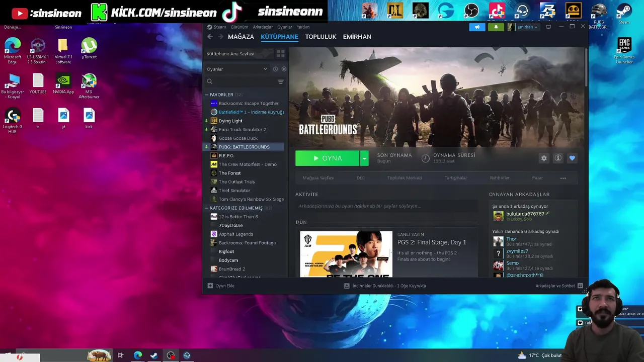Open the paused downloads status bar

click(385, 286)
